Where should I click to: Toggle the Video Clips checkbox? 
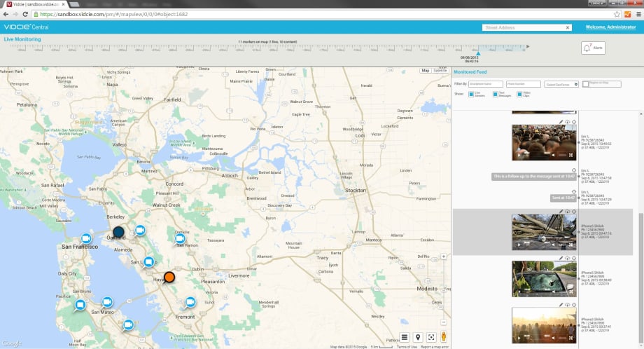pyautogui.click(x=519, y=94)
